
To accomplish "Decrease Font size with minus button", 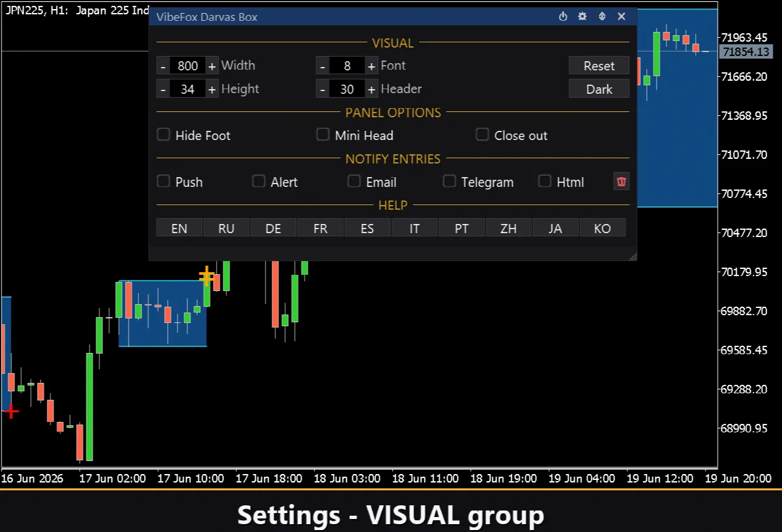I will pos(323,66).
